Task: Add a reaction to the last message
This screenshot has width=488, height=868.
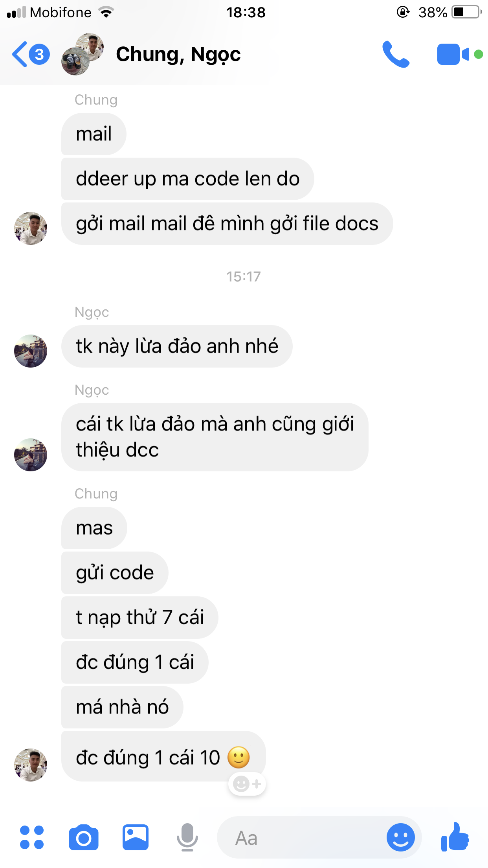Action: click(247, 784)
